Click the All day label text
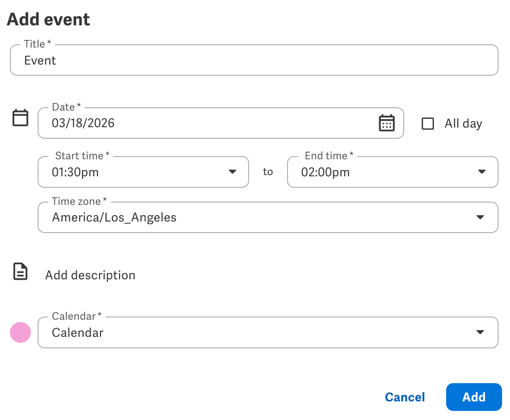Viewport: 510px width, 420px height. [463, 124]
